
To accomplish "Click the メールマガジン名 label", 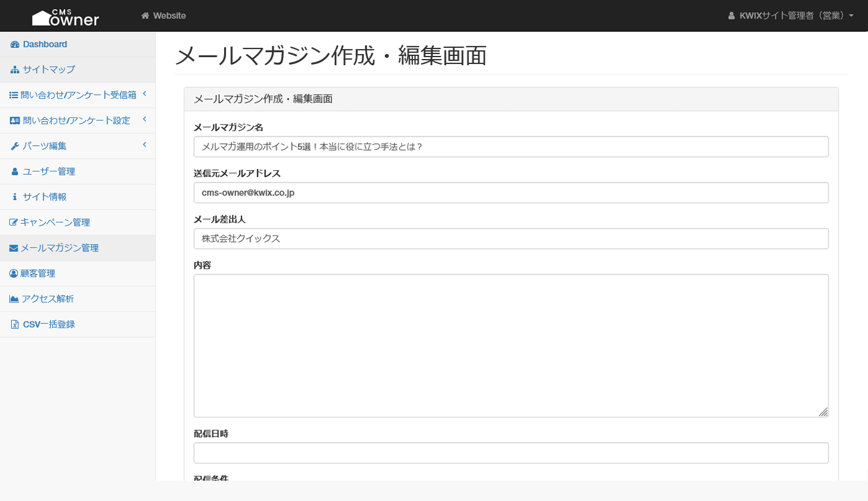I will (229, 127).
